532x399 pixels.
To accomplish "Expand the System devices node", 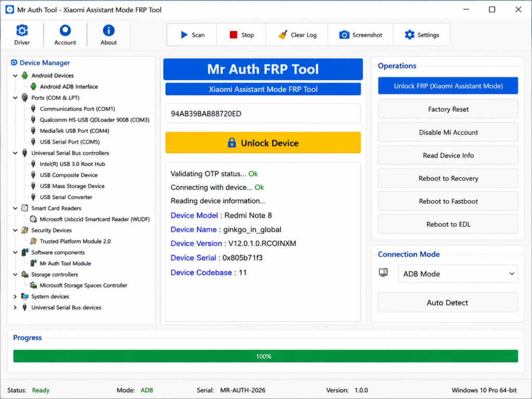I will pos(15,297).
